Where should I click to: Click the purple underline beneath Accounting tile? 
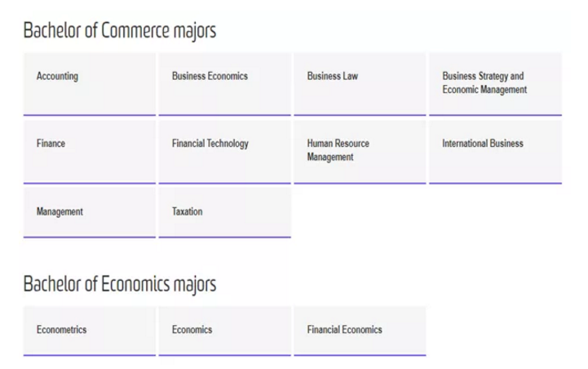pos(89,115)
